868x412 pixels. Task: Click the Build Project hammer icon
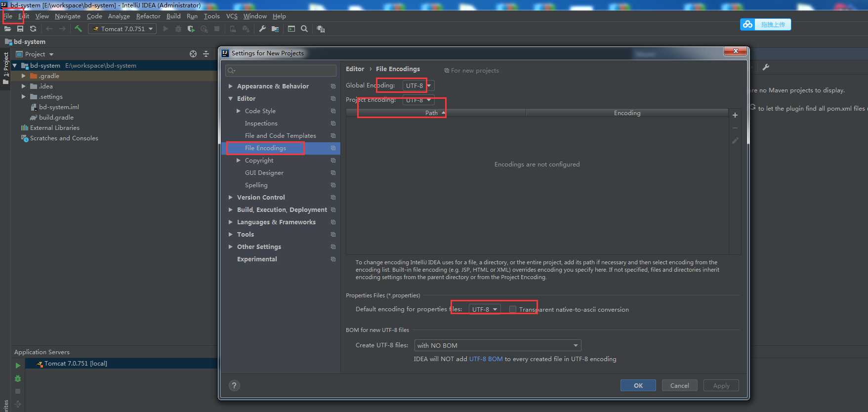pyautogui.click(x=78, y=29)
